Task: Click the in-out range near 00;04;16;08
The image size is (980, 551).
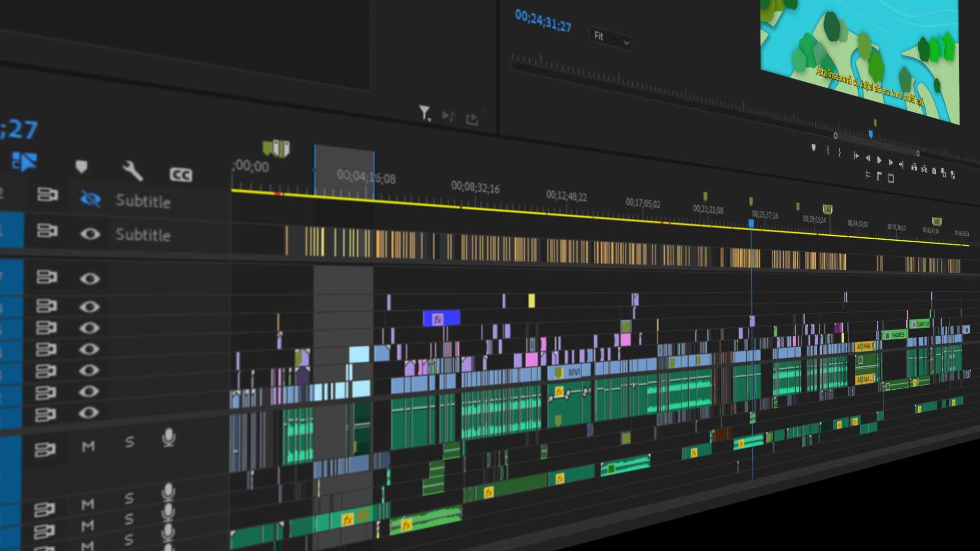Action: click(x=345, y=172)
